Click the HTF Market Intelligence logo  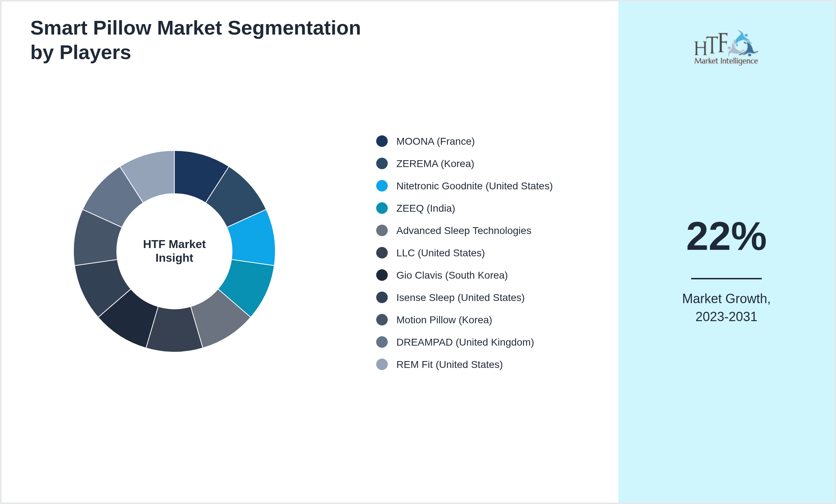[x=726, y=48]
